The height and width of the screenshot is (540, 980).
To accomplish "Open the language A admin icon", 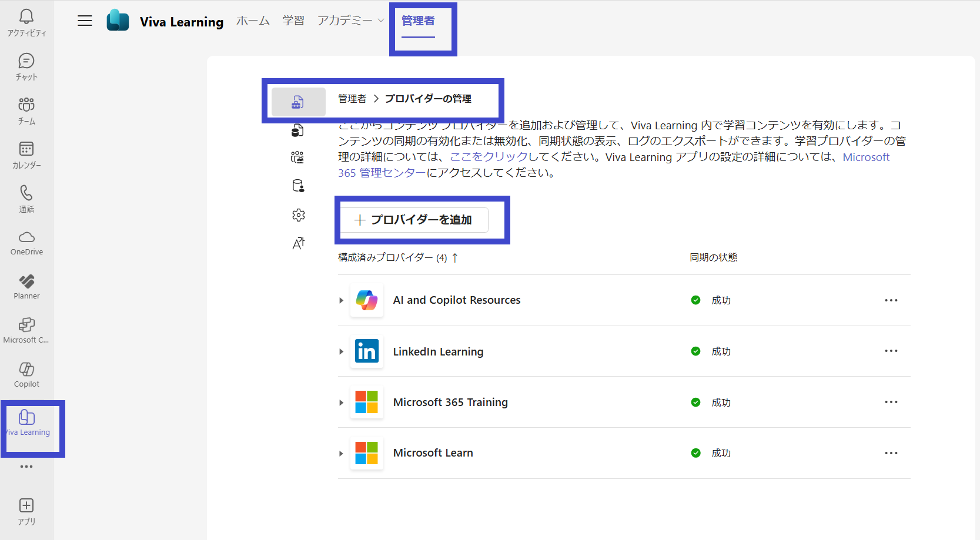I will [298, 243].
